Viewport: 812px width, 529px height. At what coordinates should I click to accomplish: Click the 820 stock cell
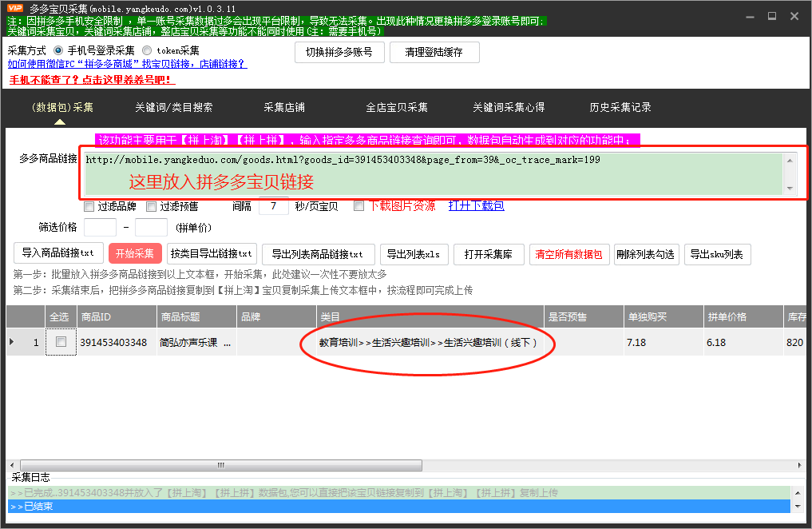(x=795, y=342)
